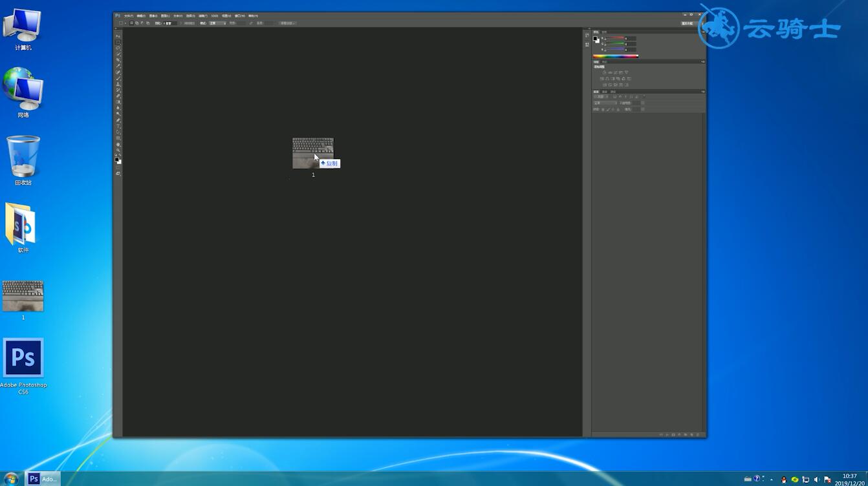Click the Windows Start button
Screen dimensions: 868x486
11,479
